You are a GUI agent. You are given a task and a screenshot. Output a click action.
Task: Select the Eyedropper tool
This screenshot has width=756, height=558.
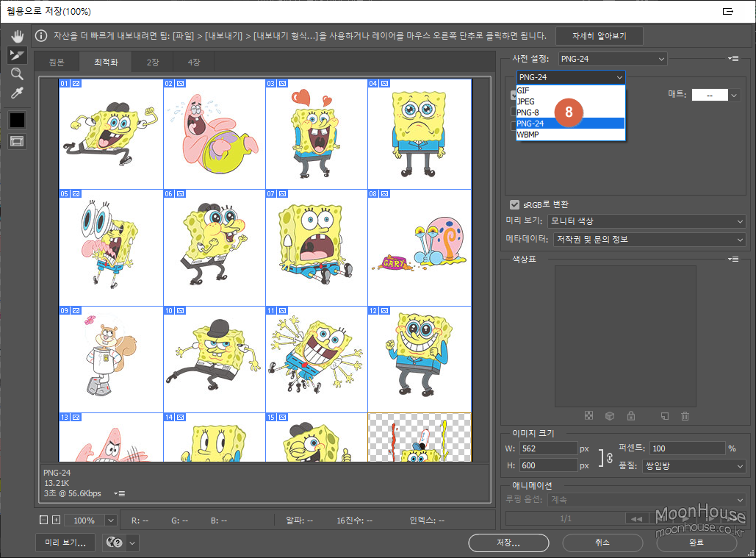pyautogui.click(x=18, y=93)
